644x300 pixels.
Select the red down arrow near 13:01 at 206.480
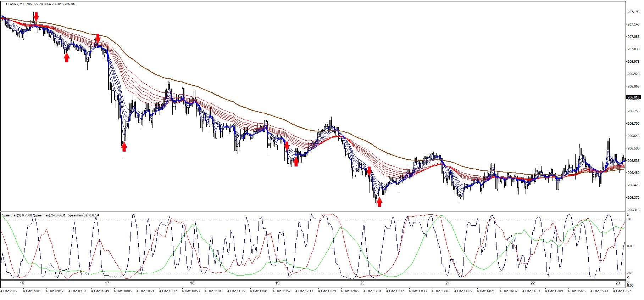[369, 171]
